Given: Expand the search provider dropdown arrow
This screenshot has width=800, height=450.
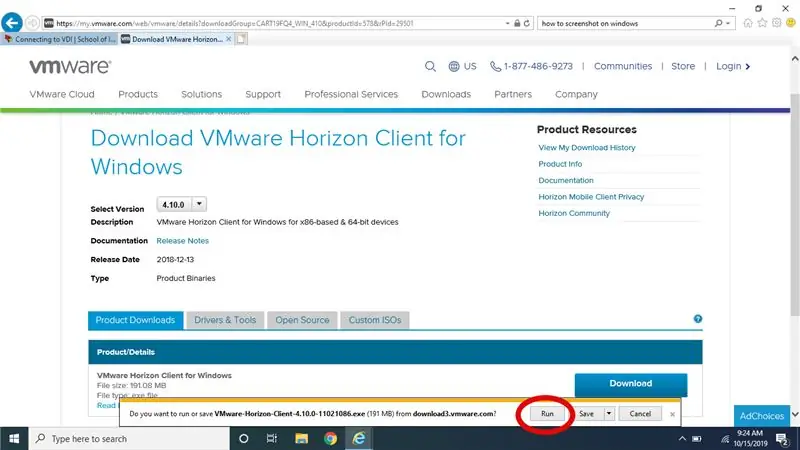Looking at the screenshot, I should pos(728,23).
